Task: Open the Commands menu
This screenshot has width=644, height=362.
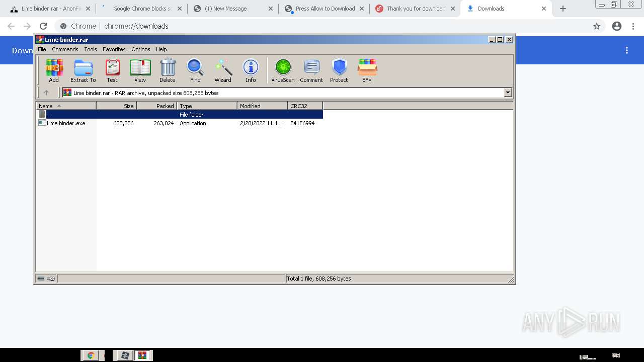Action: coord(65,49)
